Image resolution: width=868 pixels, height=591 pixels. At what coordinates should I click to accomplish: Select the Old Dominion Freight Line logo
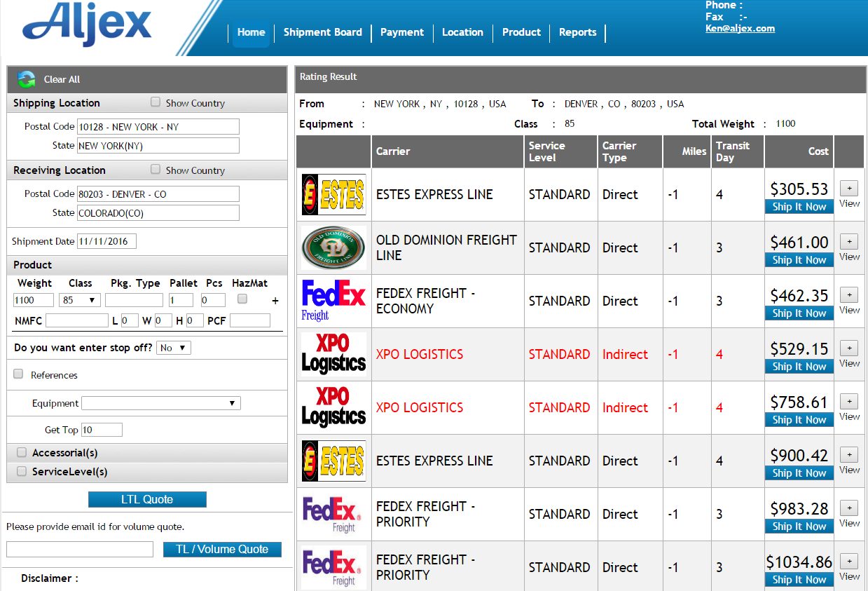(x=333, y=247)
